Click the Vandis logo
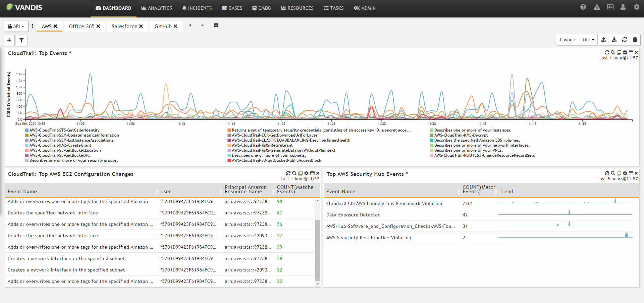 pyautogui.click(x=24, y=7)
